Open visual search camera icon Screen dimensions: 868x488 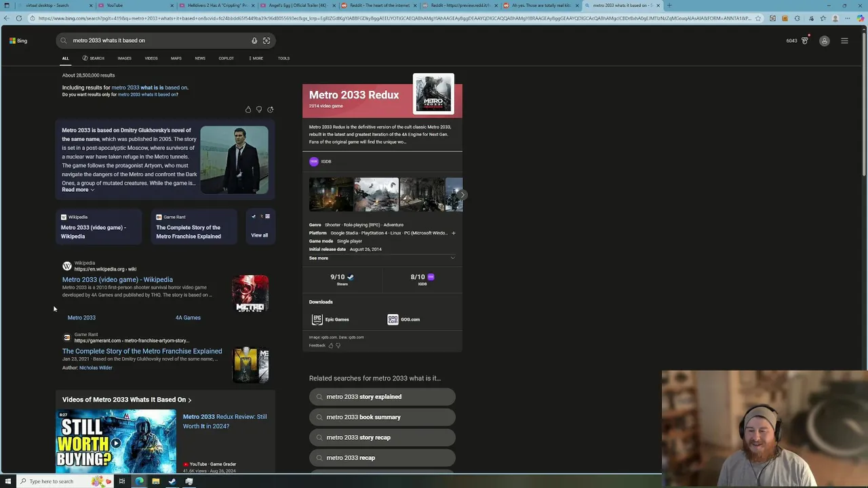(267, 41)
